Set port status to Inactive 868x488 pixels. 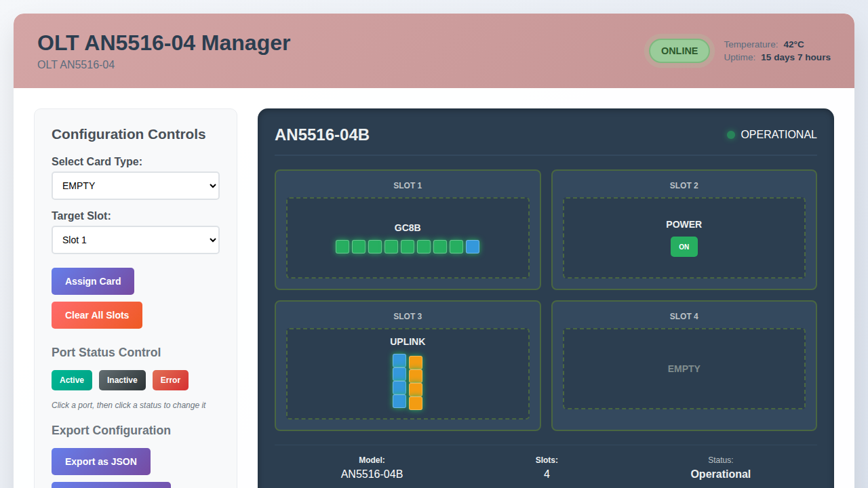tap(122, 380)
